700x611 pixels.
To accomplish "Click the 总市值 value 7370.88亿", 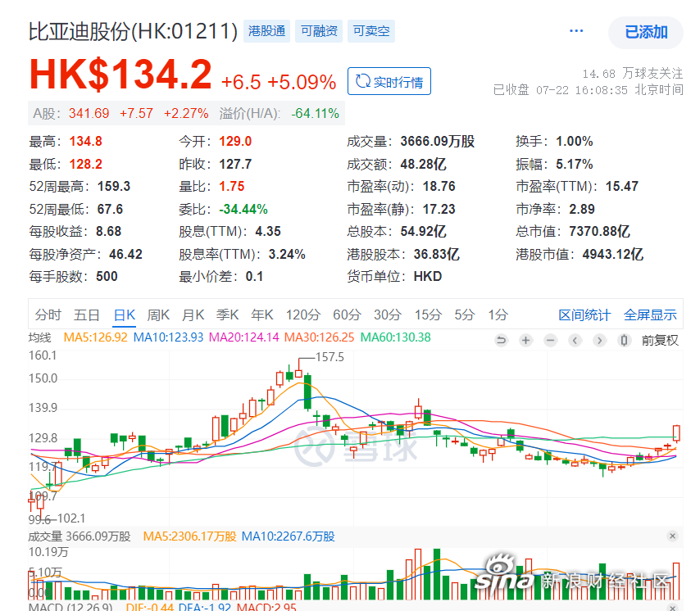I will click(x=599, y=232).
